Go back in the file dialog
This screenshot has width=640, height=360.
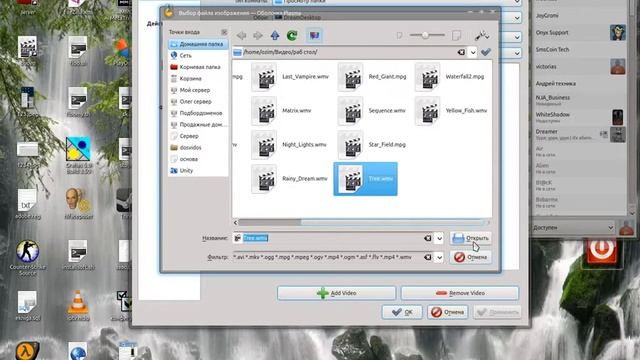coord(241,36)
